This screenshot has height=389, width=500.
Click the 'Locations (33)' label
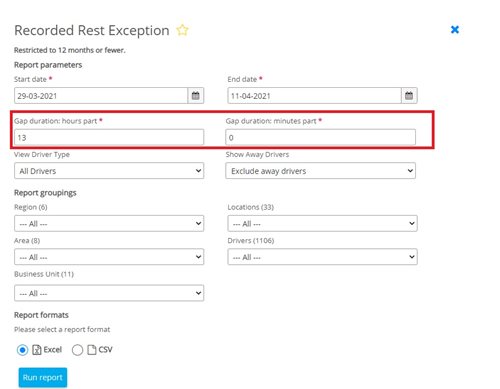tap(251, 207)
